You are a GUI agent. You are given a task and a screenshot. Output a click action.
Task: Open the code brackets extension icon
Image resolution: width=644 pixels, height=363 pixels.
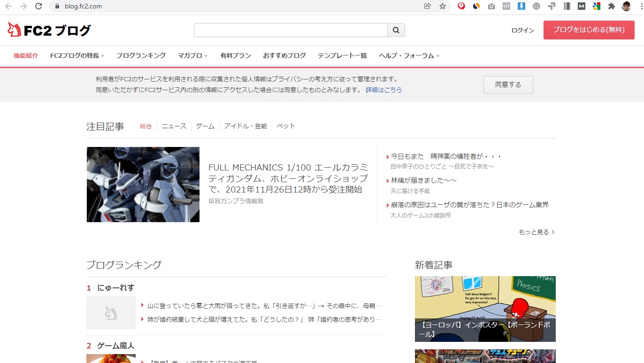[506, 6]
